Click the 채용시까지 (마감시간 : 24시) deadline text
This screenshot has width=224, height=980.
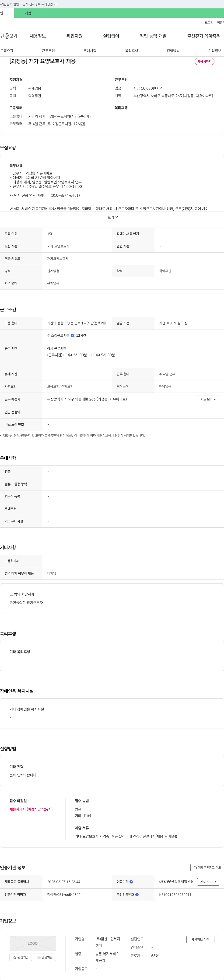point(31,809)
